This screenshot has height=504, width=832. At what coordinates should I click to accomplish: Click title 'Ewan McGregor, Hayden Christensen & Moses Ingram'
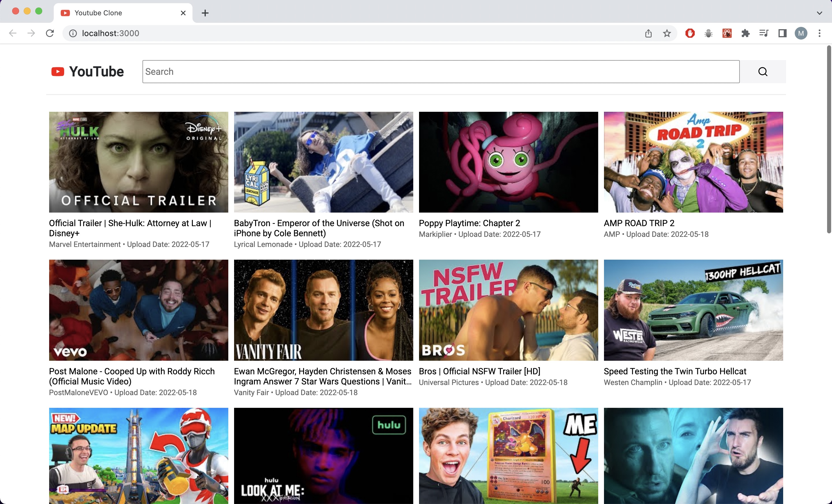pos(323,376)
